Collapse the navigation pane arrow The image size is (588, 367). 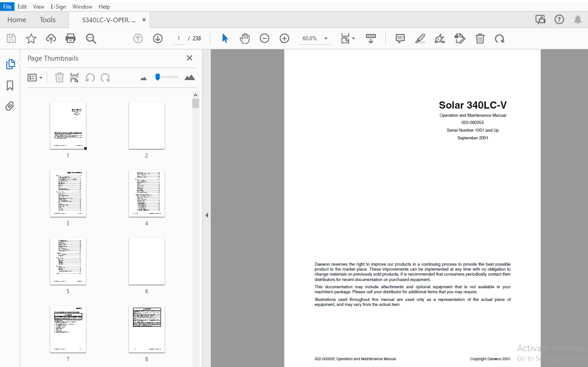pyautogui.click(x=207, y=215)
